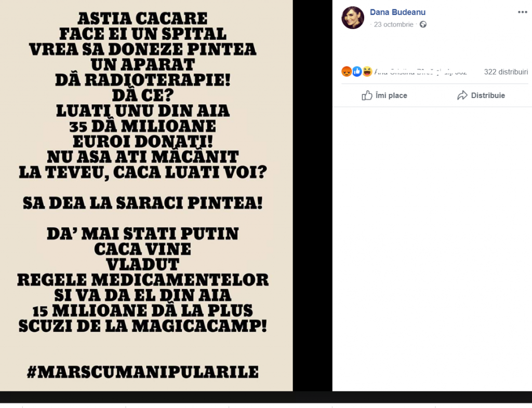Screen dimensions: 532x408
Task: Click the ASTIA CACARE headline in the image
Action: click(x=142, y=18)
